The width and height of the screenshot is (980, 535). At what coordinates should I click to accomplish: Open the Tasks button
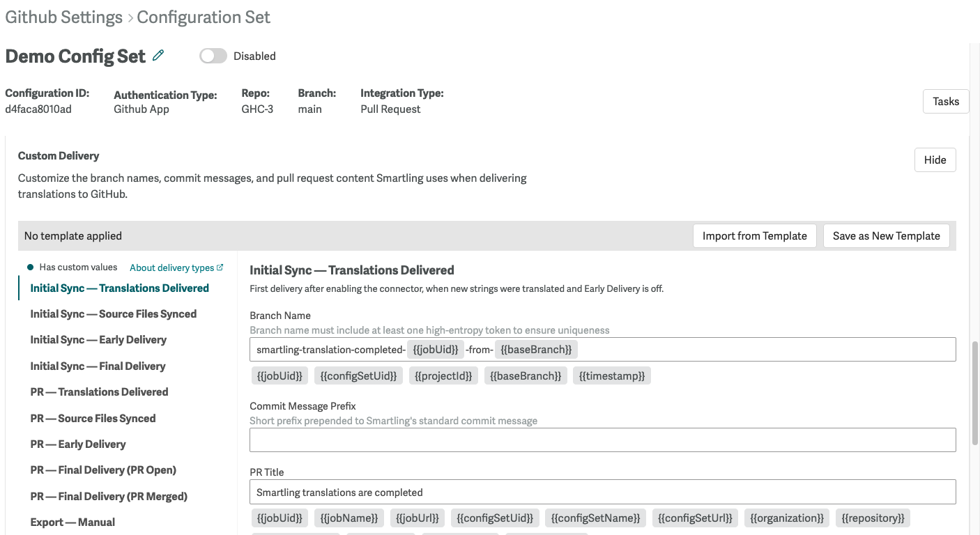(945, 101)
